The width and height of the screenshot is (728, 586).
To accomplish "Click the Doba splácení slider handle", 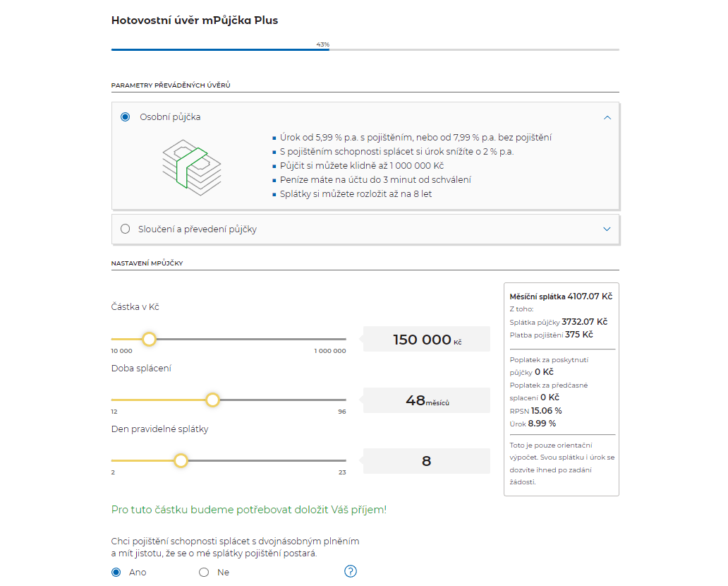I will (x=212, y=400).
